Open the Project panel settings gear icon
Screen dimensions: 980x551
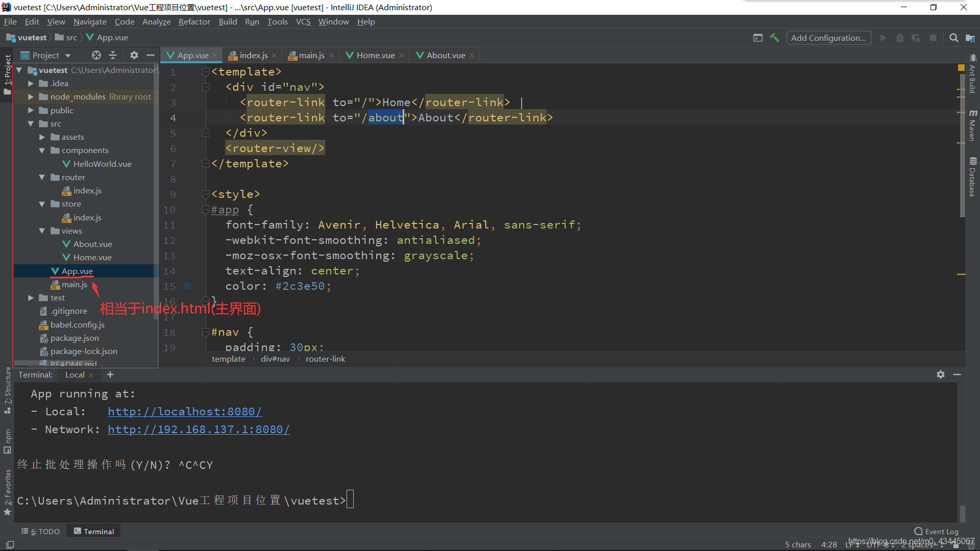[x=135, y=55]
